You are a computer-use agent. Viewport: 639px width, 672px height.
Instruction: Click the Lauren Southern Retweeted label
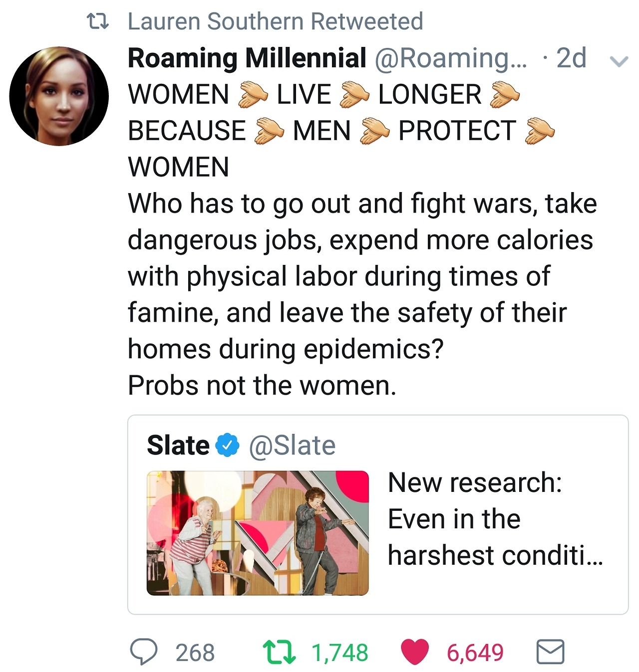(x=276, y=21)
